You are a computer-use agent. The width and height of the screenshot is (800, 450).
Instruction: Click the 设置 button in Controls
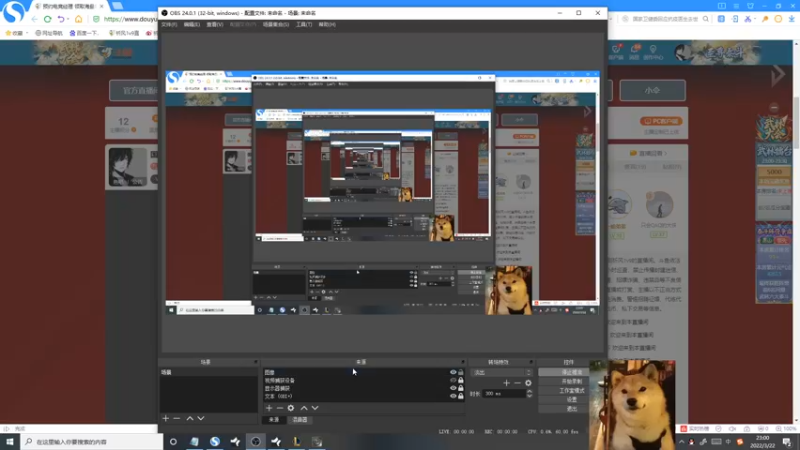click(563, 400)
